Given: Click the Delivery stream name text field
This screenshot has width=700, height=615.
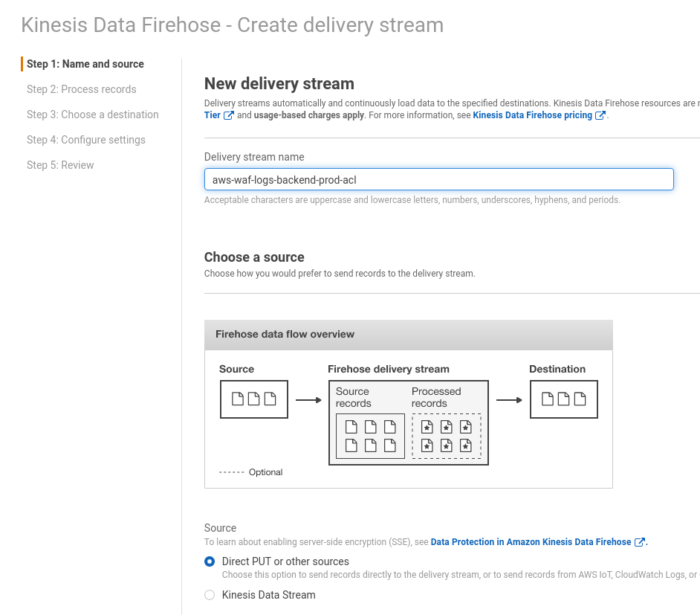Looking at the screenshot, I should (x=438, y=179).
